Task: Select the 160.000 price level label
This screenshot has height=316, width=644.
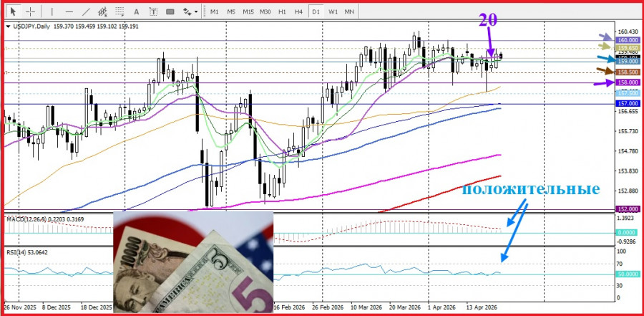Action: [x=628, y=40]
